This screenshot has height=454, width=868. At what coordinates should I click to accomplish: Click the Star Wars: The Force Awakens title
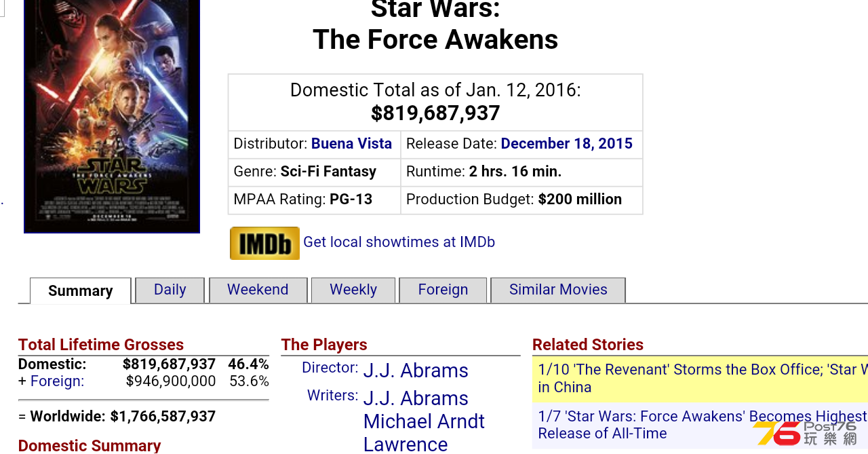coord(435,26)
